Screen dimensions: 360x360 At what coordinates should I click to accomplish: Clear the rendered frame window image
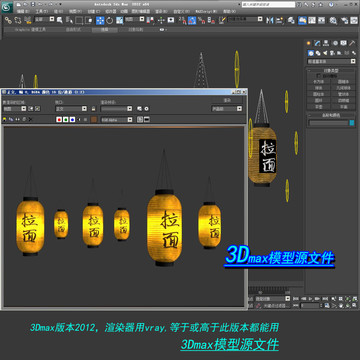tap(30, 120)
